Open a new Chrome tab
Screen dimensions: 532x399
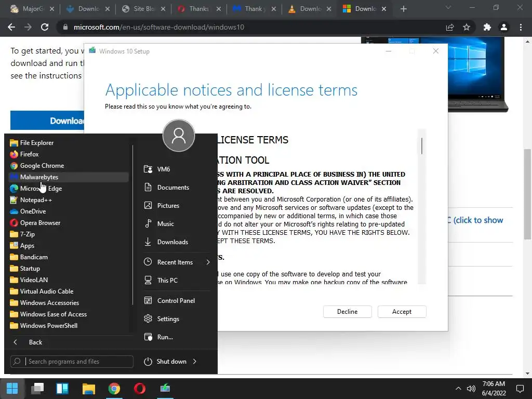pos(403,9)
